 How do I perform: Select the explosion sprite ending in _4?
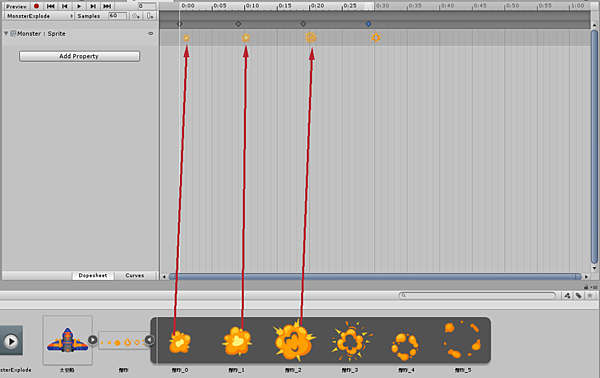point(405,347)
